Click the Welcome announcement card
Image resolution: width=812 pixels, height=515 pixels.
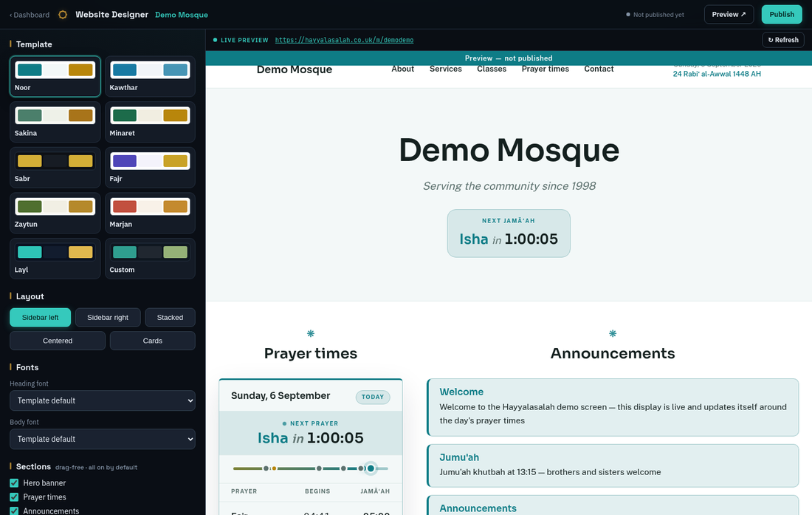coord(613,407)
